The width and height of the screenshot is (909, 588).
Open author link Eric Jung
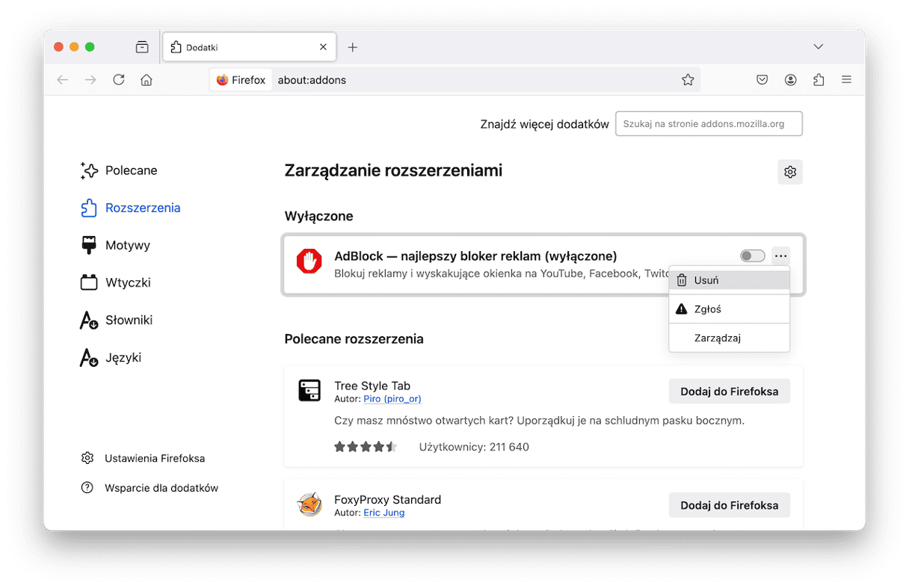pyautogui.click(x=384, y=513)
